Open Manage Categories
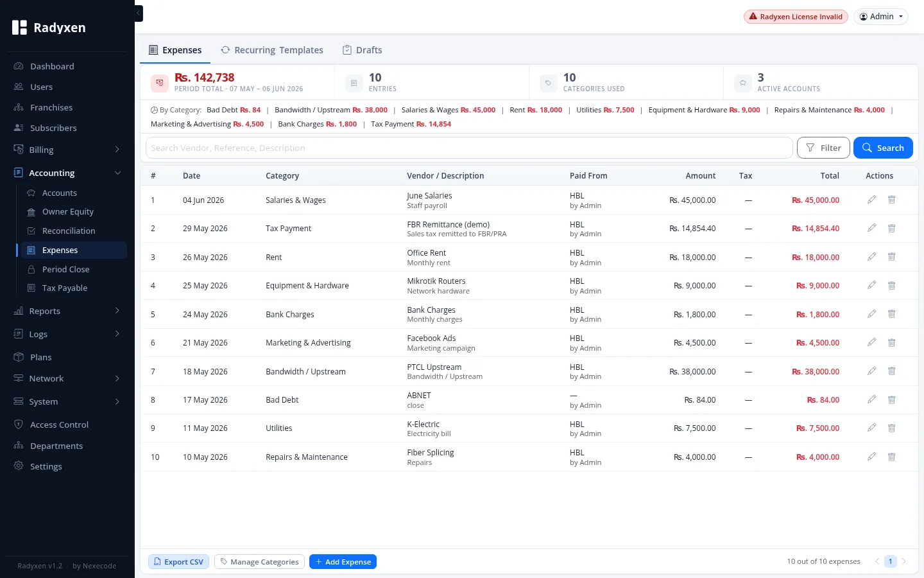Viewport: 924px width, 578px height. coord(259,562)
